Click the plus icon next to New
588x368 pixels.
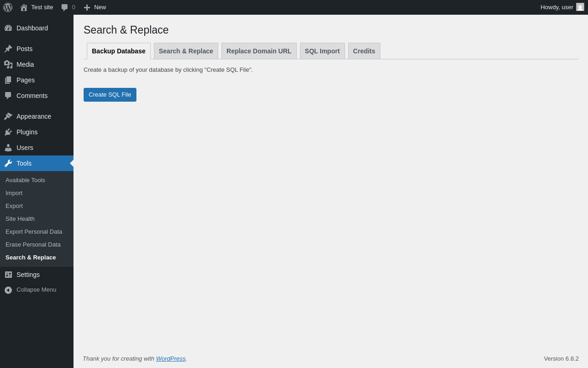click(87, 7)
